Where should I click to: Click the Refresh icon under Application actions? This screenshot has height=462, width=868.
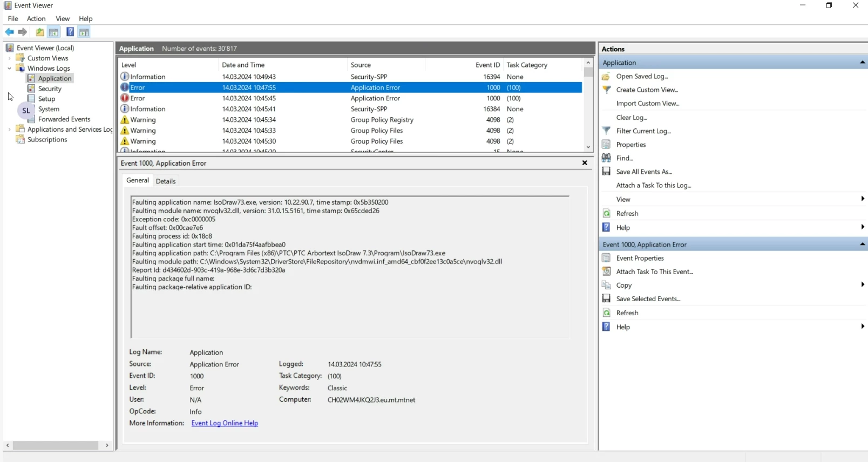click(x=606, y=213)
